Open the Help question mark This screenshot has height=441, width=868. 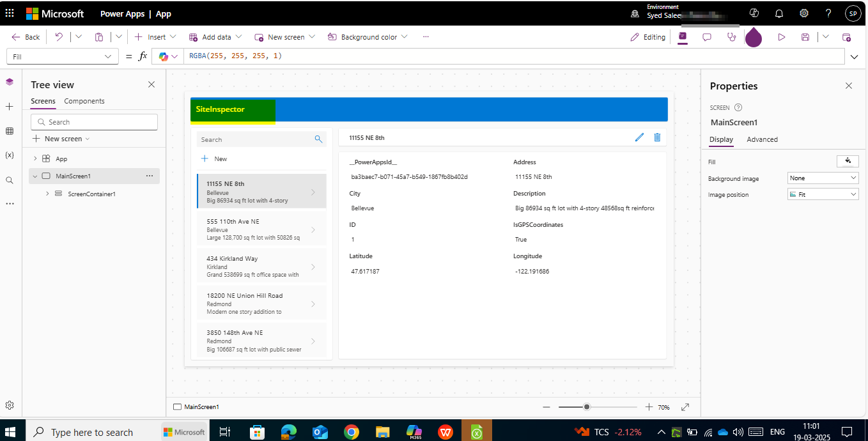click(x=828, y=13)
